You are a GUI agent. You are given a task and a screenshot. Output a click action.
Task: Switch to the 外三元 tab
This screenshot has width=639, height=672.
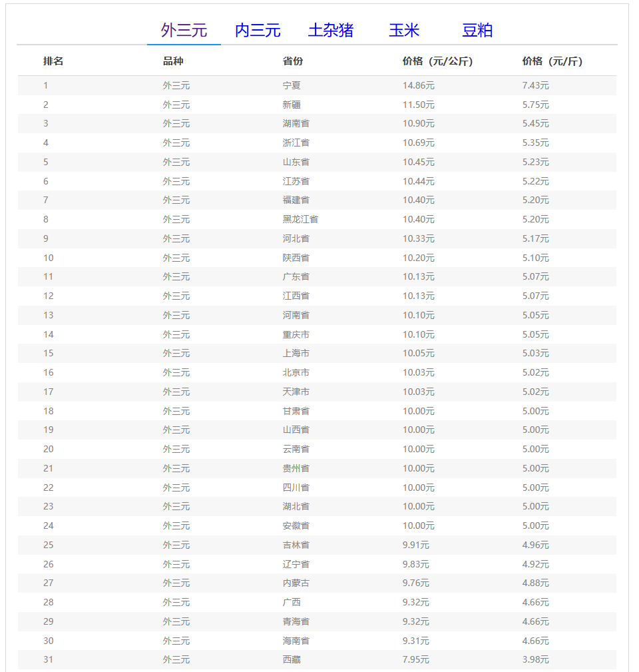184,31
